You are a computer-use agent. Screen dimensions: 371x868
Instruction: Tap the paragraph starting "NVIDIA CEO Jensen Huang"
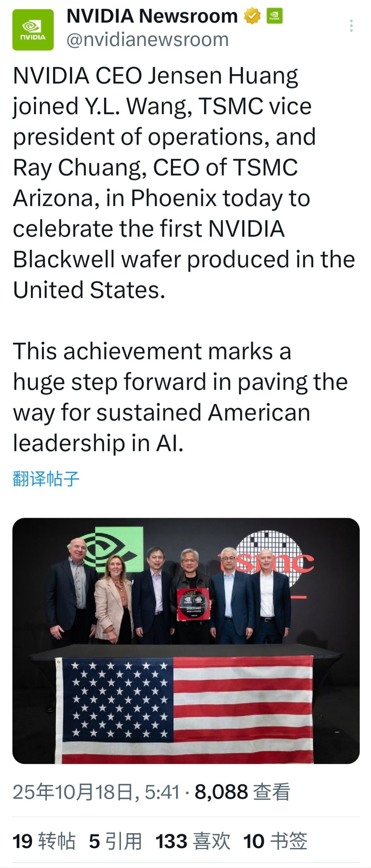click(172, 183)
